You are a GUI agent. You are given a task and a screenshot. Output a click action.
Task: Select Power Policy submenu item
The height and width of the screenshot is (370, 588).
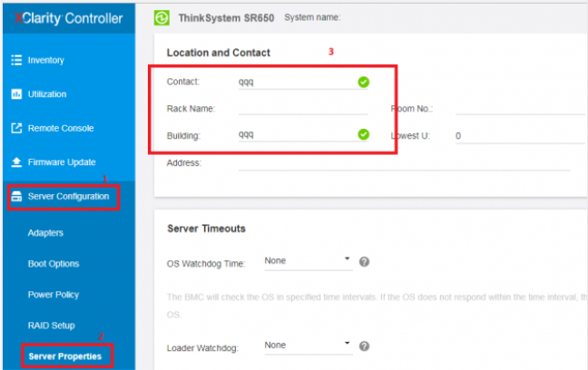54,295
